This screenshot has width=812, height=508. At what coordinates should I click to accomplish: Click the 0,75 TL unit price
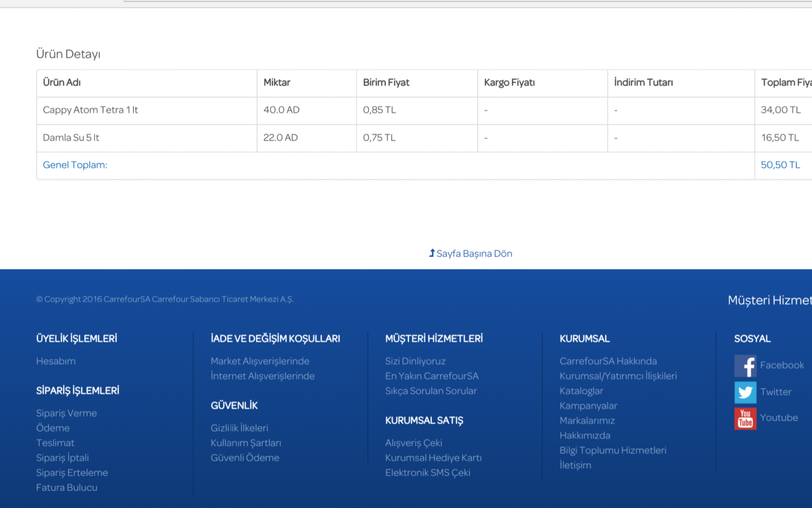click(379, 138)
